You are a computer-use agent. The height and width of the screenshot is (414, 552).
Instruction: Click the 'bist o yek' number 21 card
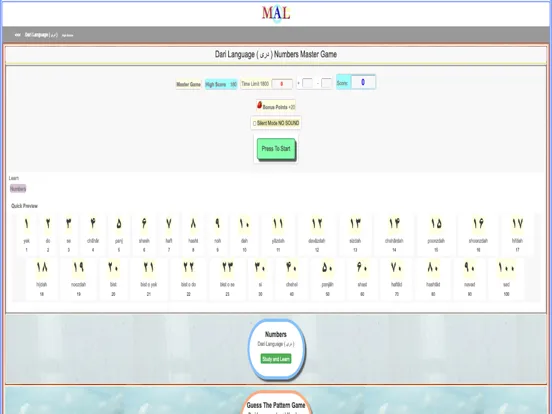click(x=149, y=278)
